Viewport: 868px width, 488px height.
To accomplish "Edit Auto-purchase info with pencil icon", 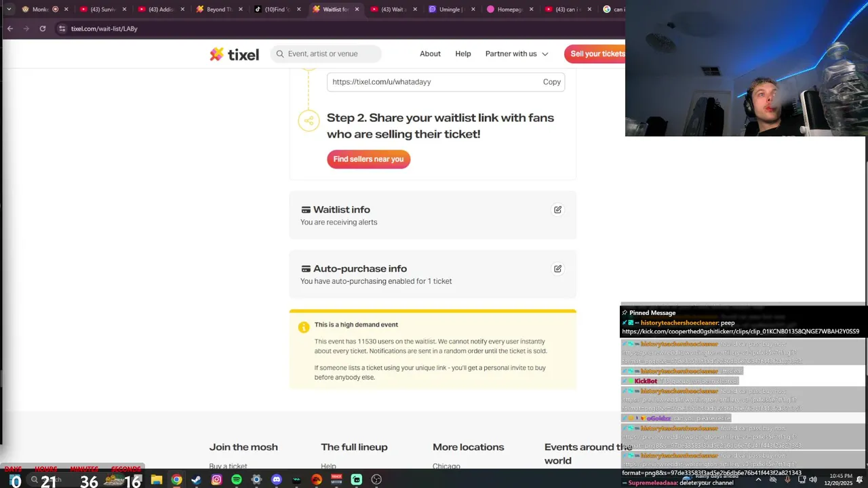I will 557,268.
